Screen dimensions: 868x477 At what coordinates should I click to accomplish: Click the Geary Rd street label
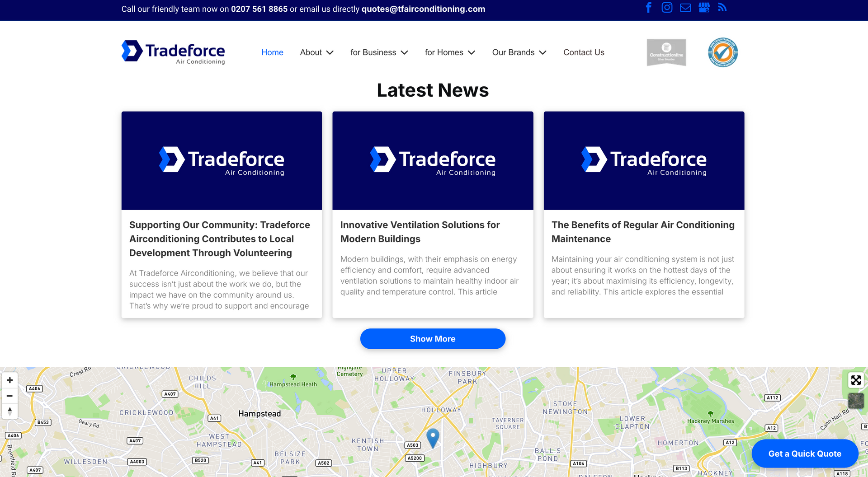89,424
